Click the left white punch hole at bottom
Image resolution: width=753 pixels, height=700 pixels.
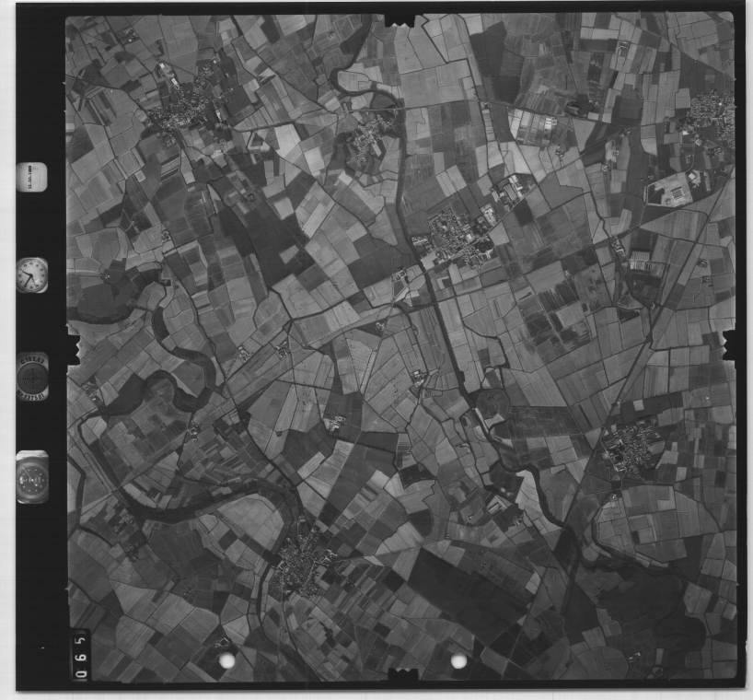coord(226,660)
